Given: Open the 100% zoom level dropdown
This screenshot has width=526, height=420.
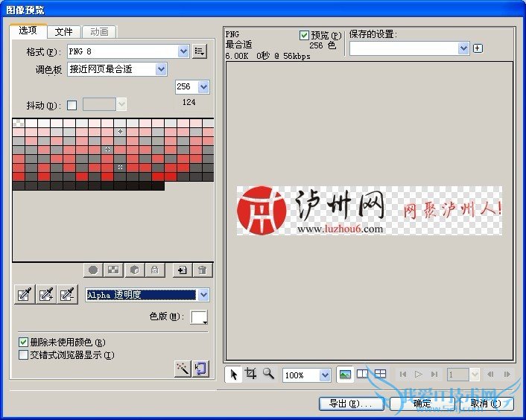Looking at the screenshot, I should (x=325, y=375).
